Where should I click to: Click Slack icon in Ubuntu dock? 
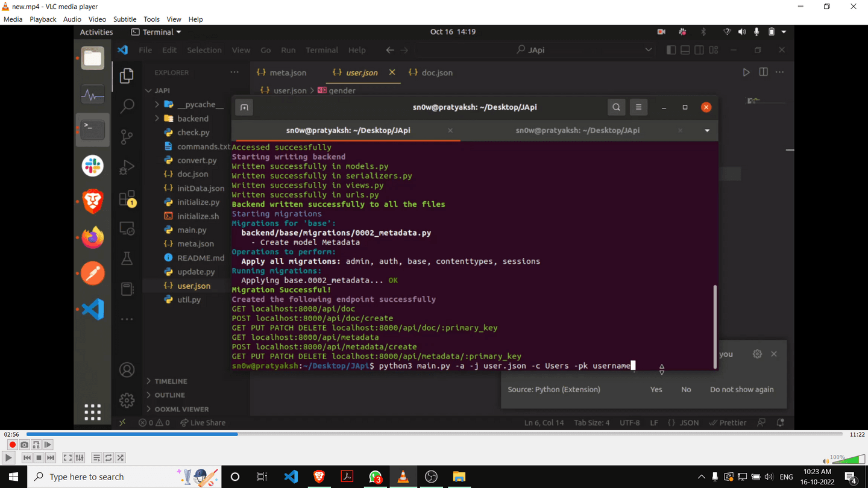tap(93, 166)
